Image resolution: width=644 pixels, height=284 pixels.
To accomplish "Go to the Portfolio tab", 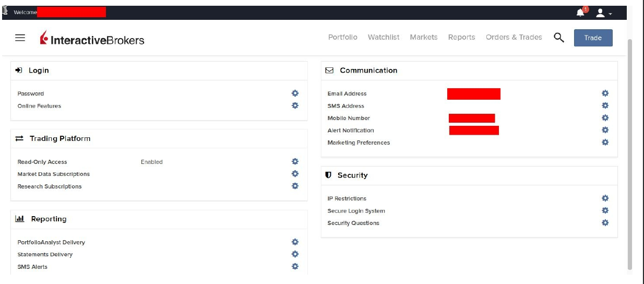I will point(343,37).
